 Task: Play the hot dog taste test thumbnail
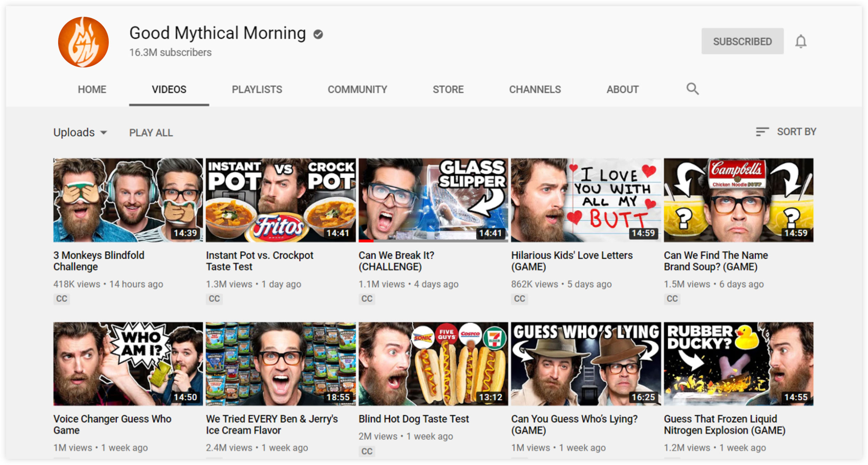click(x=433, y=364)
